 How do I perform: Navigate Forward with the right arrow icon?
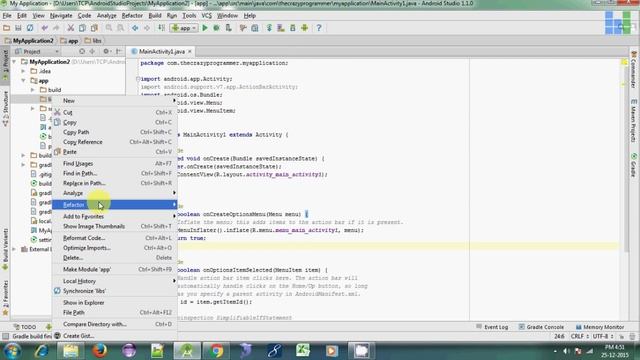147,28
